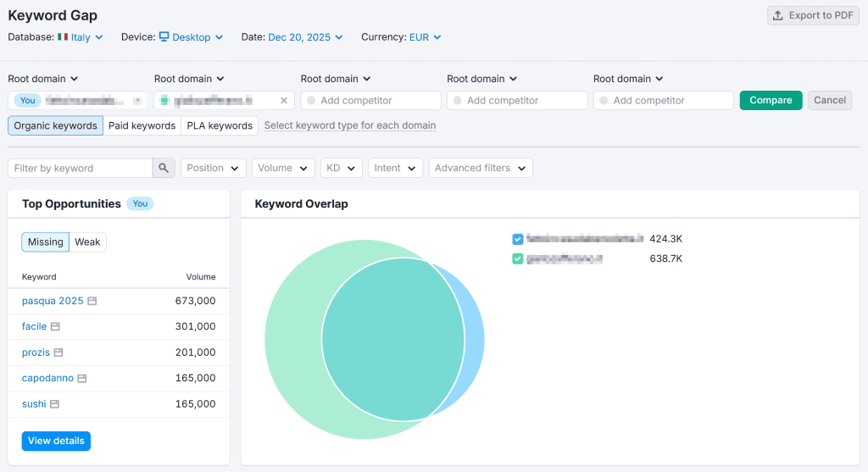The width and height of the screenshot is (868, 472).
Task: Open the Volume filter dropdown
Action: coord(283,169)
